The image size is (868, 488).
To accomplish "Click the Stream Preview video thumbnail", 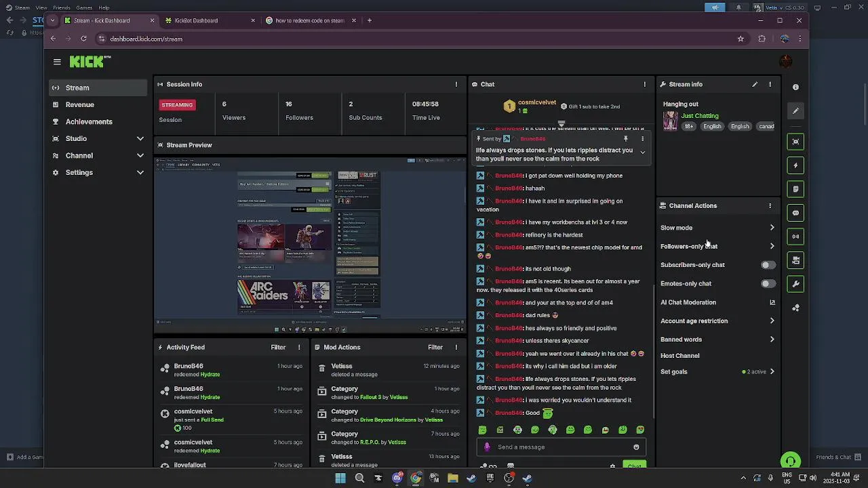I will pyautogui.click(x=310, y=244).
